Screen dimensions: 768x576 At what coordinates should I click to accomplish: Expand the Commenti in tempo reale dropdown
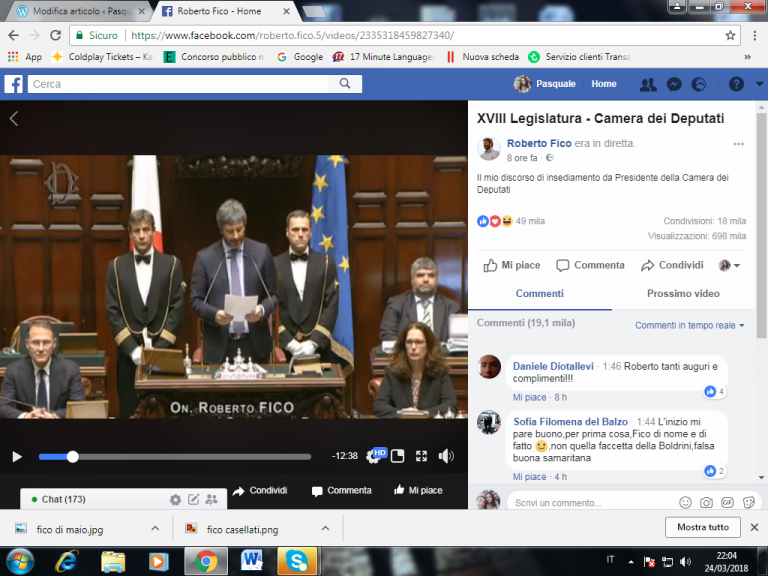coord(689,325)
